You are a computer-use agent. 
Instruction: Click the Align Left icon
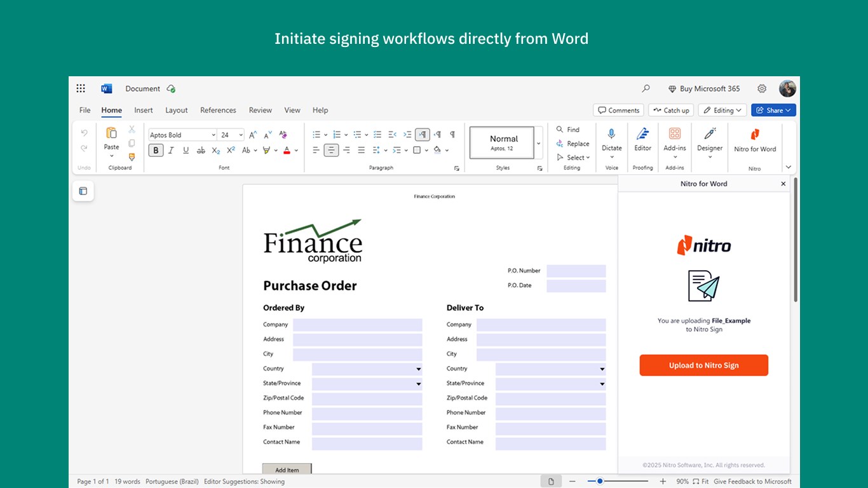pyautogui.click(x=316, y=150)
